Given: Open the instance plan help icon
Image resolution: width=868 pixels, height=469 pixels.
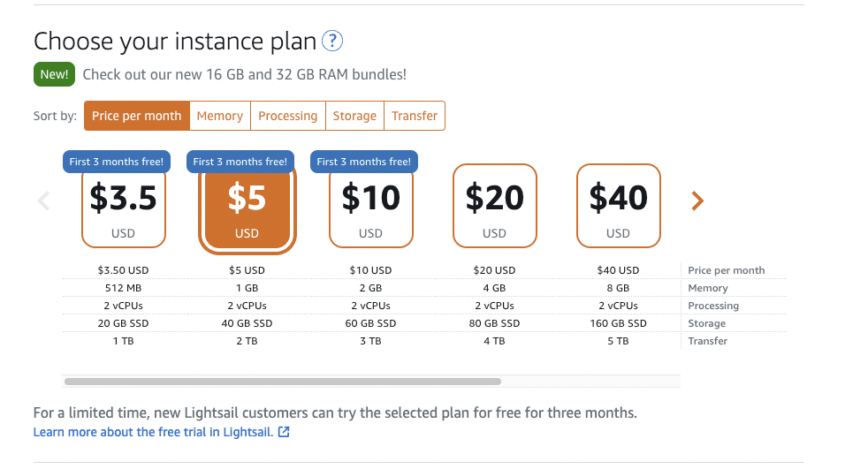Looking at the screenshot, I should pos(332,41).
